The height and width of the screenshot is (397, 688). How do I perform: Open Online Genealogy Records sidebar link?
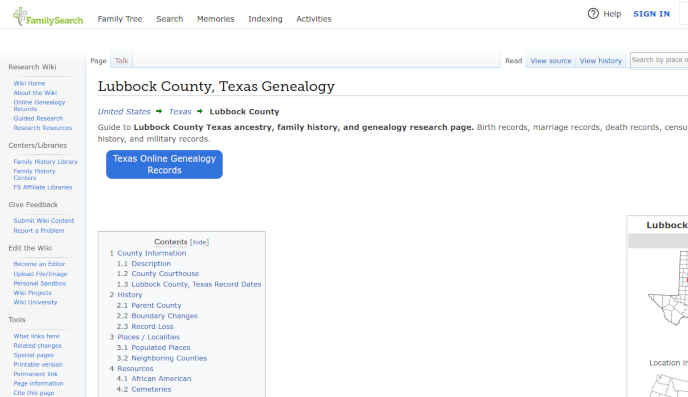tap(39, 105)
